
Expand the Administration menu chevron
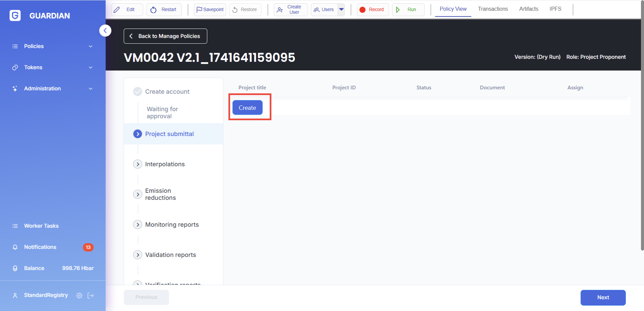tap(91, 89)
